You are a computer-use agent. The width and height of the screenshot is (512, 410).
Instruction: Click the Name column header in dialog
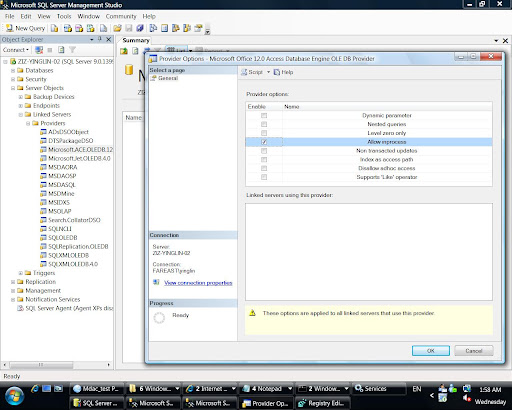pyautogui.click(x=387, y=107)
